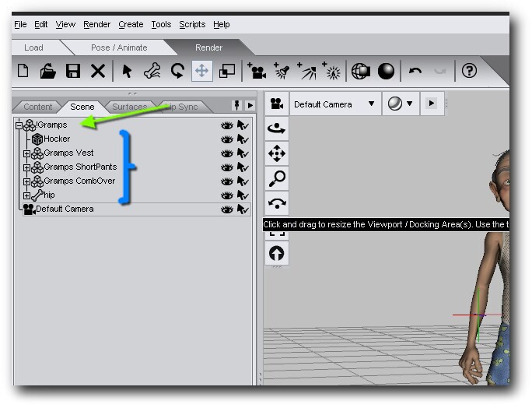This screenshot has height=408, width=532.
Task: Toggle visibility of Hocker
Action: [226, 139]
